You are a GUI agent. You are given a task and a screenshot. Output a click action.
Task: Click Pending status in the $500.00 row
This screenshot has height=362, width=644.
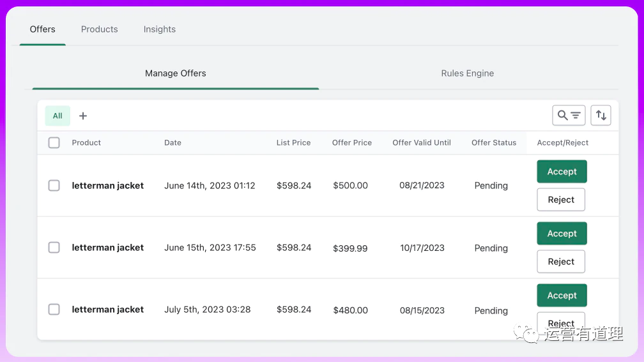(491, 186)
